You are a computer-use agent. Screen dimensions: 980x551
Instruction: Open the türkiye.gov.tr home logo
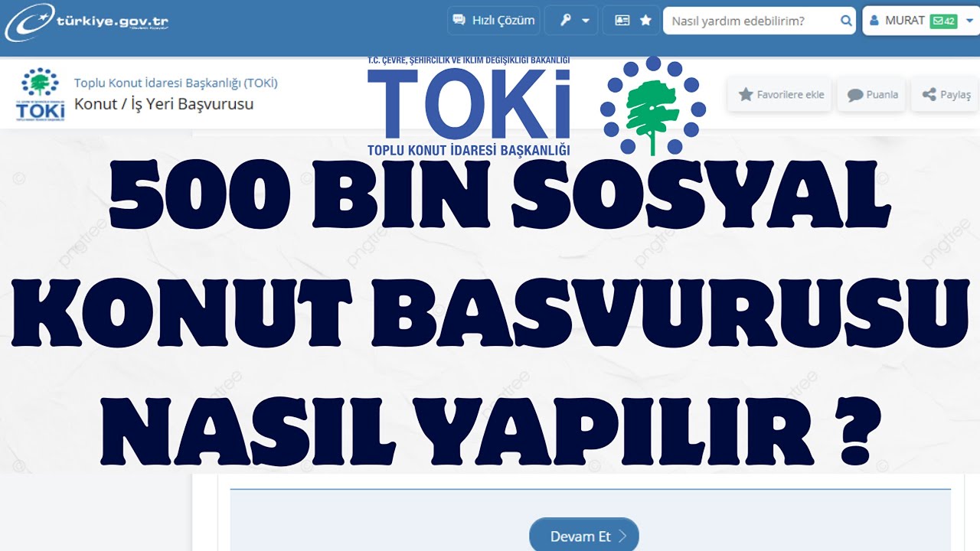click(x=87, y=22)
